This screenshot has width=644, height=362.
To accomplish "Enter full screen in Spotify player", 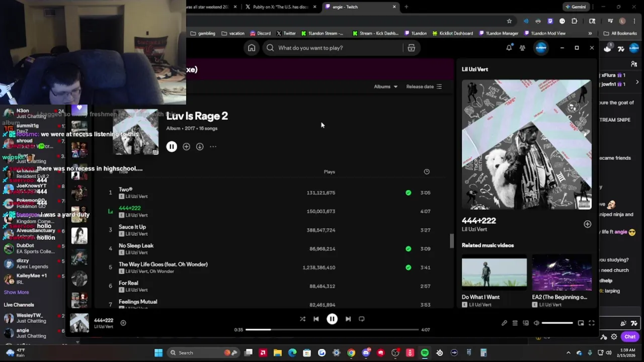I will 592,323.
